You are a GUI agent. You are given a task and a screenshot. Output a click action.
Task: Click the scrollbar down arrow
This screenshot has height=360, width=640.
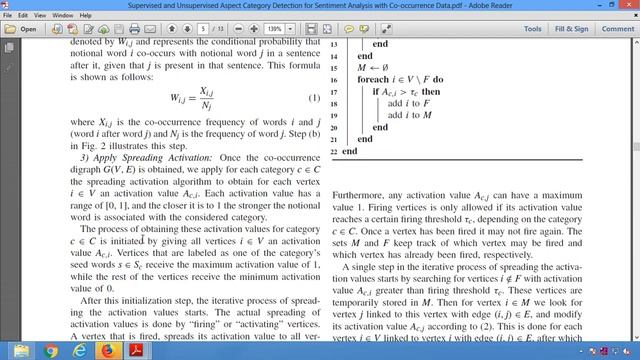(636, 337)
